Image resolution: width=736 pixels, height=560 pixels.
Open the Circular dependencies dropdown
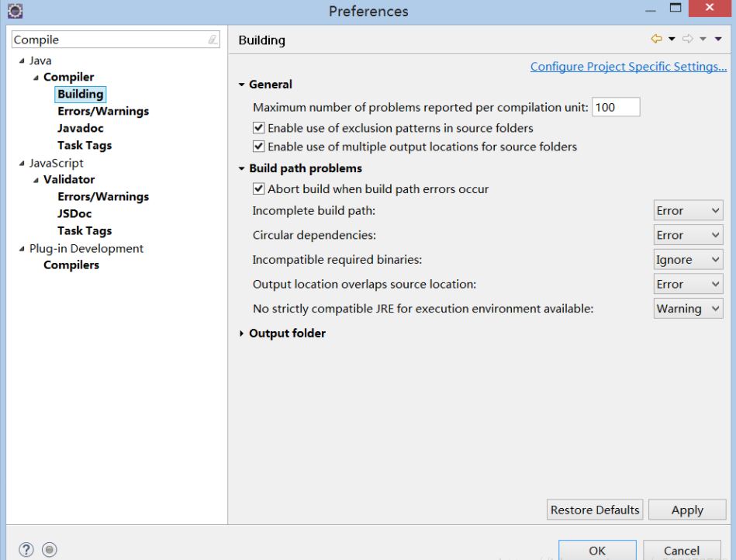688,235
